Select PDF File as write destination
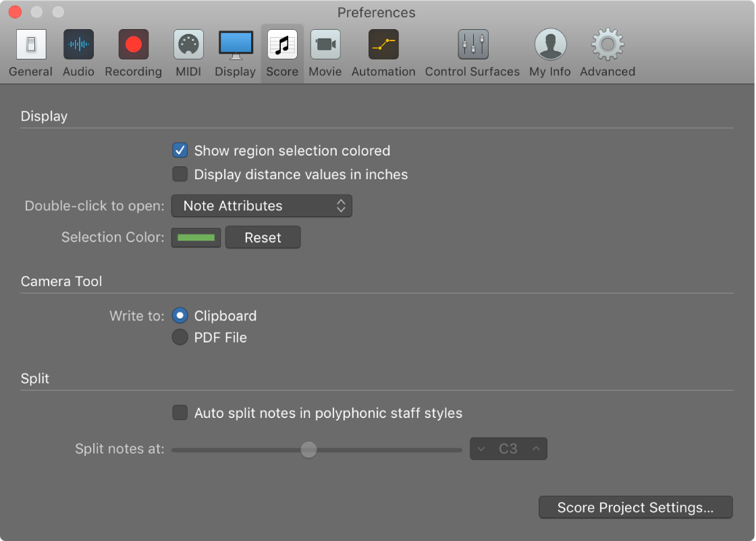 click(180, 338)
